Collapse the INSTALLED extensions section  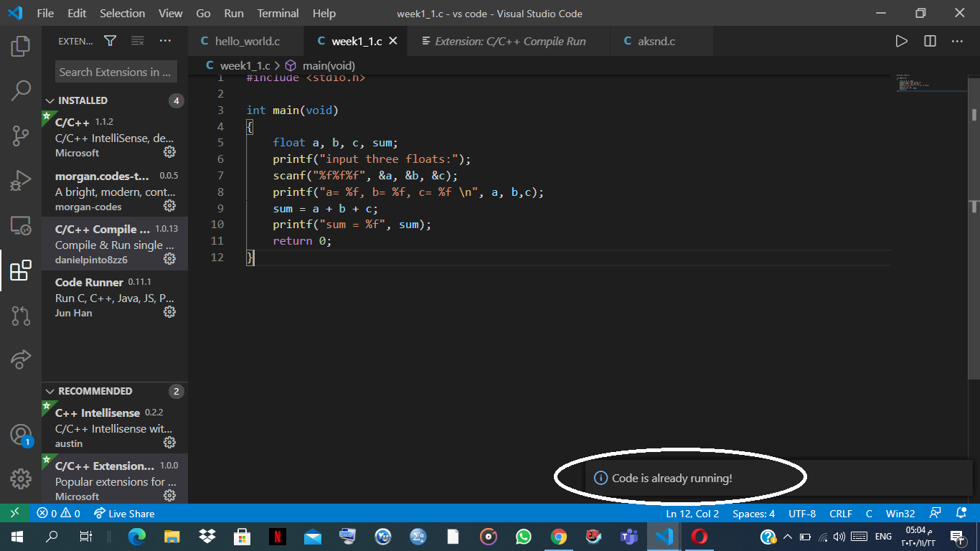pyautogui.click(x=115, y=100)
